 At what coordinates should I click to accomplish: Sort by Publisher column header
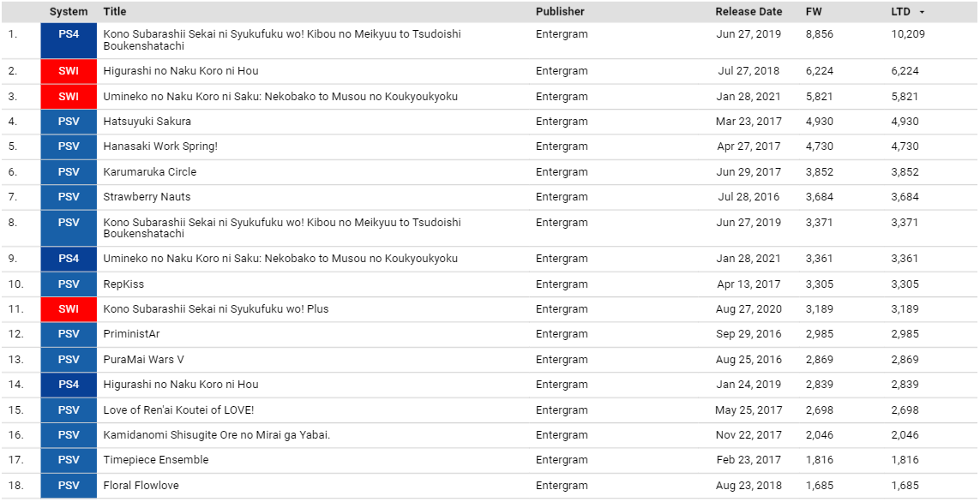coord(560,11)
